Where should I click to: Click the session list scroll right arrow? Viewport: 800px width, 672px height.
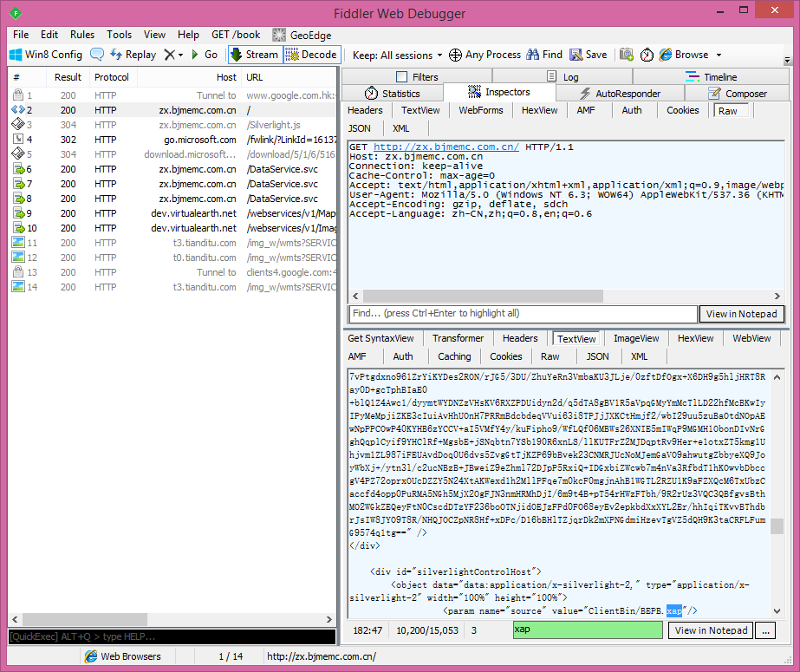329,619
